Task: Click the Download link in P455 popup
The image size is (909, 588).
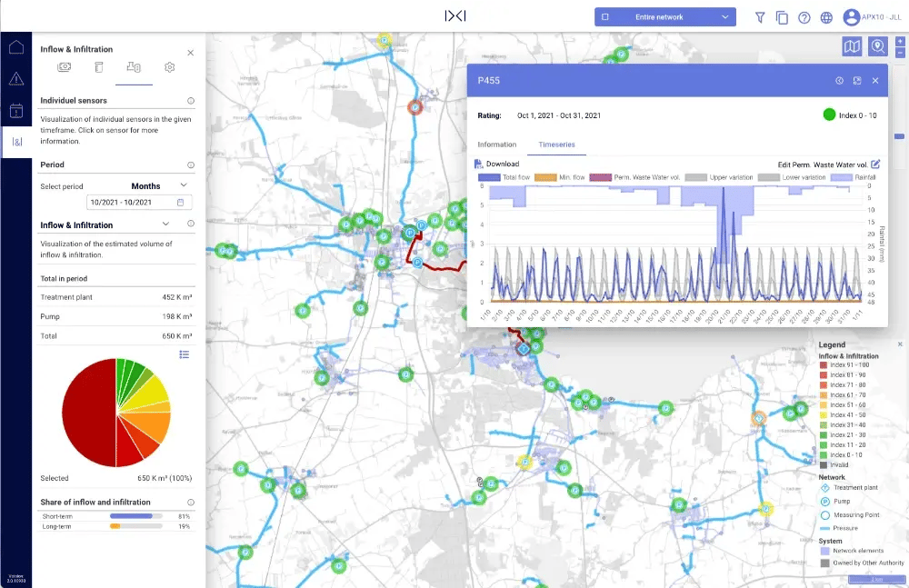Action: pyautogui.click(x=503, y=164)
